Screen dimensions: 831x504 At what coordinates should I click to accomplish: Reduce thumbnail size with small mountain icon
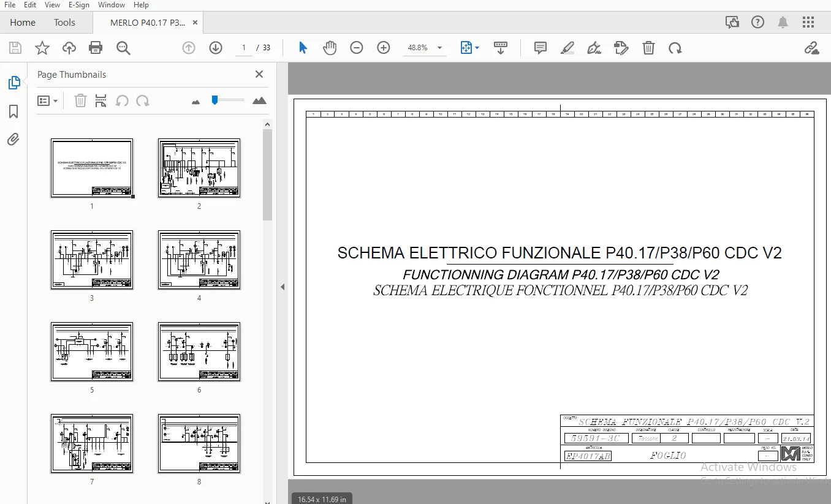pos(196,102)
